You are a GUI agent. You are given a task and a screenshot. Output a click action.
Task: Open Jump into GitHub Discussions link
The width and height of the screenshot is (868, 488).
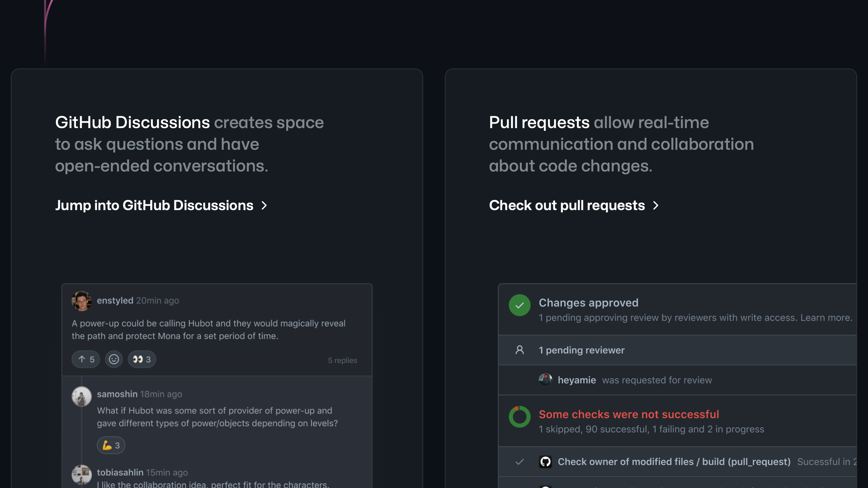coord(161,205)
